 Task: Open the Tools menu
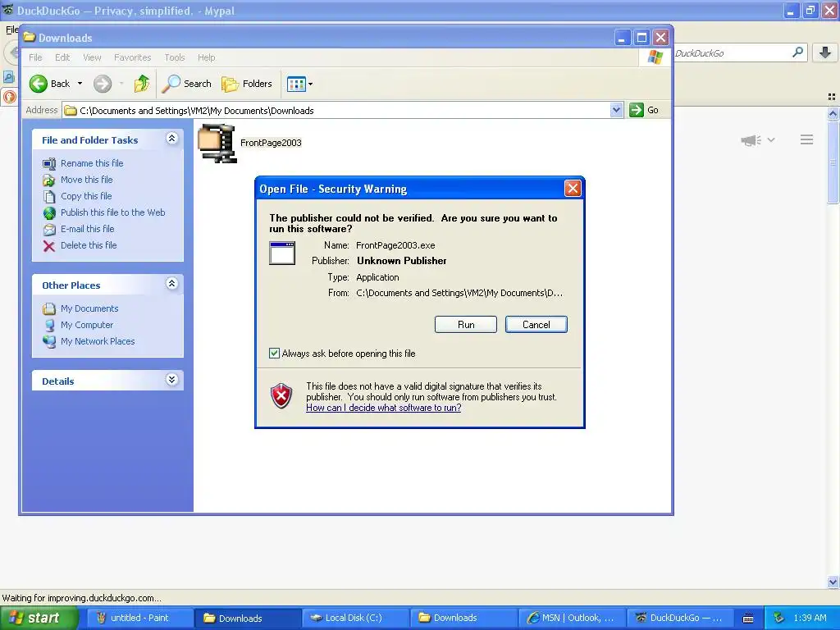tap(174, 57)
